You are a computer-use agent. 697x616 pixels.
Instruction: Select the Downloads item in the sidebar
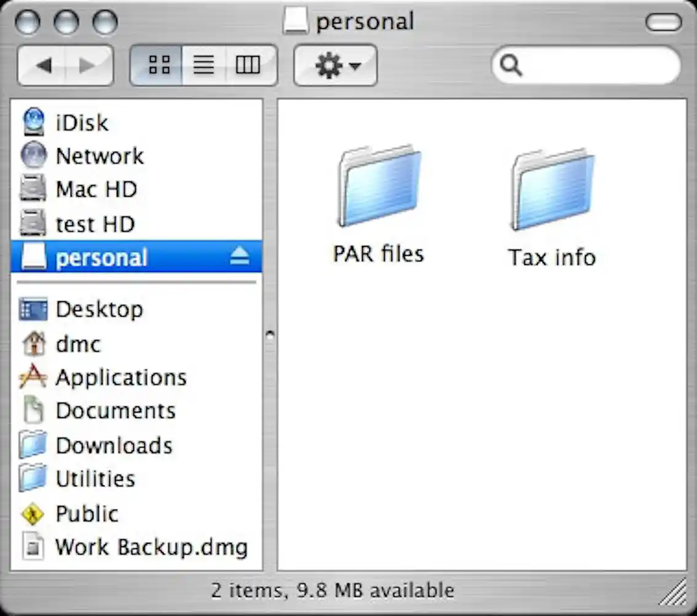(x=34, y=445)
